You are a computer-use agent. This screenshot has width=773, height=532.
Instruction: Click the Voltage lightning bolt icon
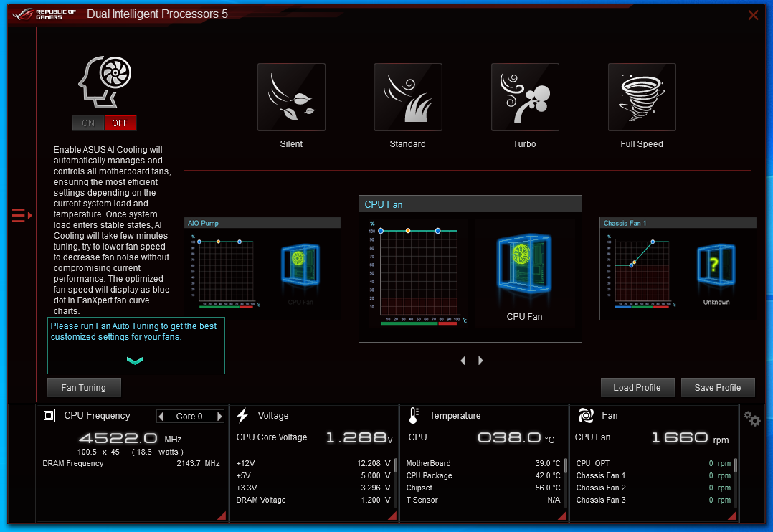pyautogui.click(x=242, y=416)
